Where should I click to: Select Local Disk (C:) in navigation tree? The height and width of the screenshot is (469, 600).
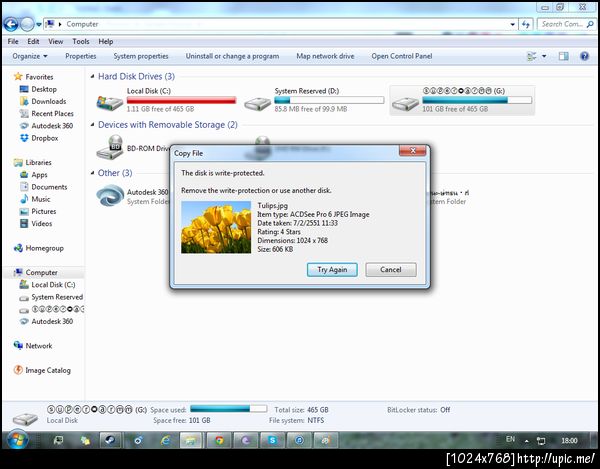47,285
